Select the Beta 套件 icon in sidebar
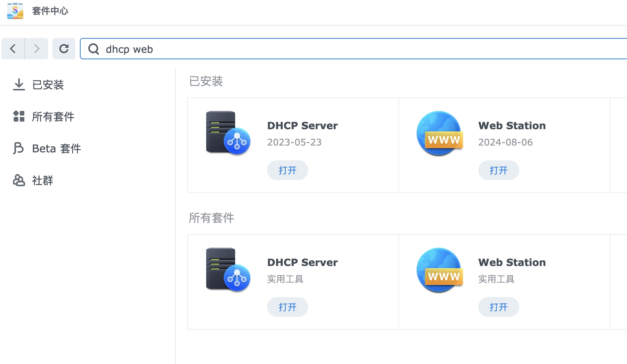The height and width of the screenshot is (364, 627). [18, 148]
